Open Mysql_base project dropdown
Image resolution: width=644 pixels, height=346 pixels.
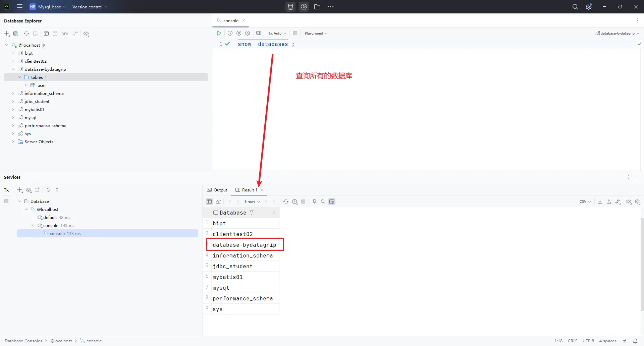click(x=48, y=7)
